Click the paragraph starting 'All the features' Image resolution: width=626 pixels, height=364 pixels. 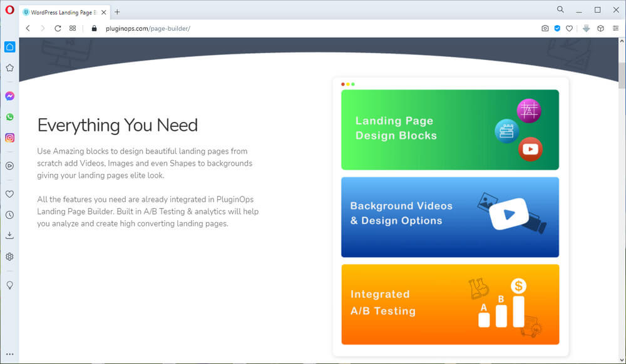pos(148,211)
